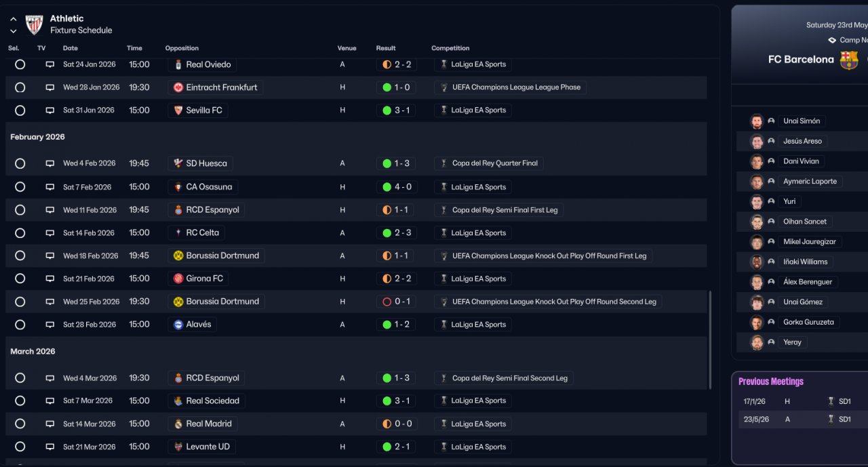Sort by the Competition column header
868x467 pixels.
tap(450, 48)
